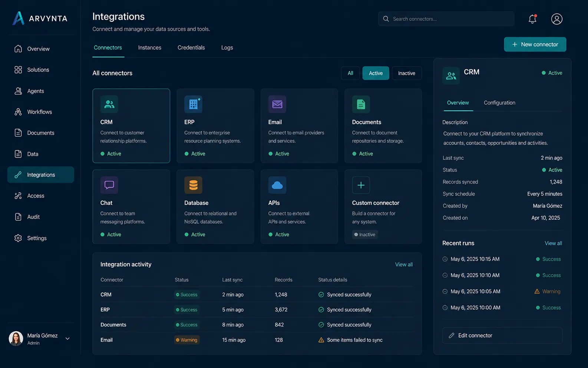Viewport: 588px width, 368px height.
Task: Click the 3,672 records value for ERP
Action: pyautogui.click(x=281, y=310)
